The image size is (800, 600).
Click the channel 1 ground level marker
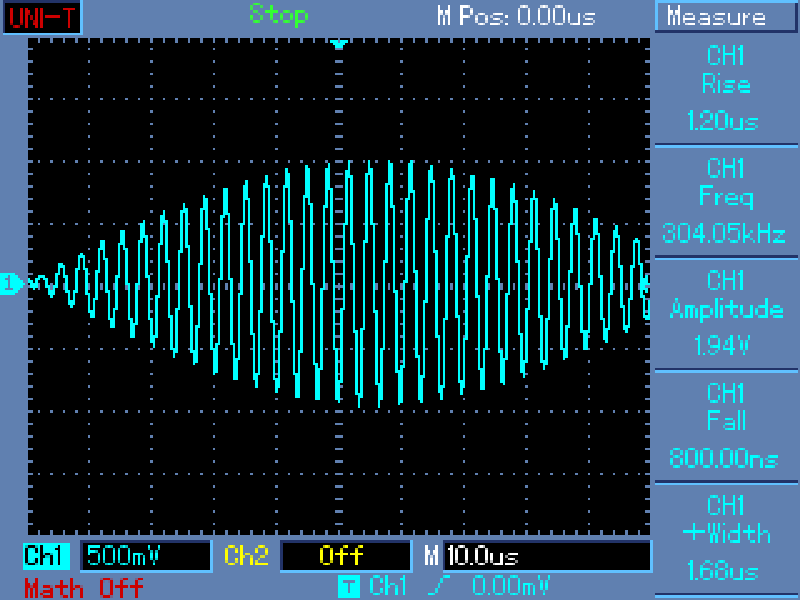(11, 283)
